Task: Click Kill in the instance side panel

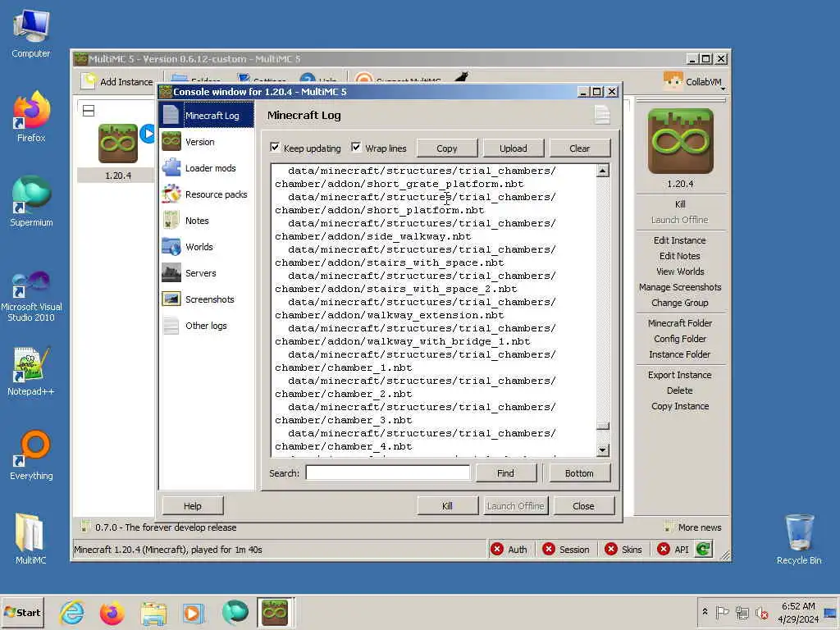Action: (680, 204)
